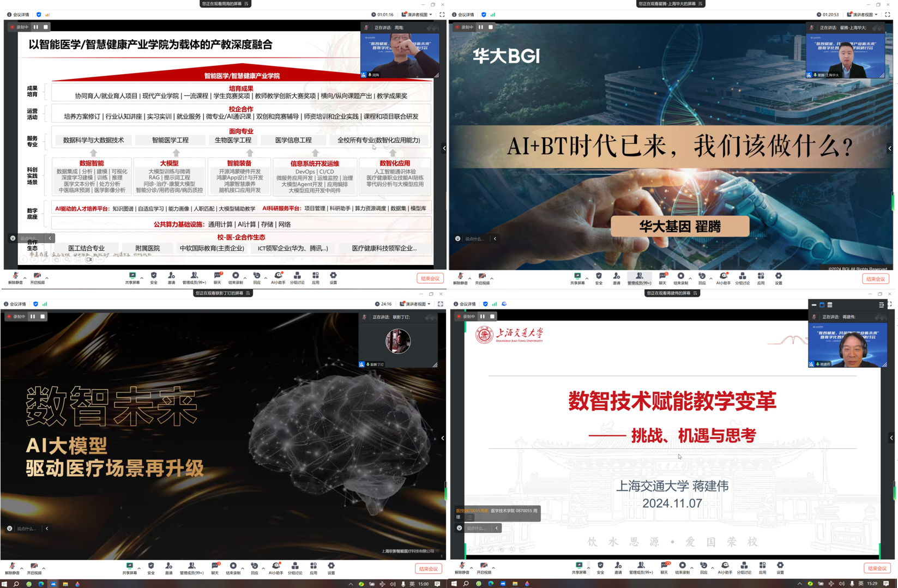This screenshot has width=898, height=588.
Task: Click 结束会议 button in the 周海 meeting window
Action: pos(430,278)
